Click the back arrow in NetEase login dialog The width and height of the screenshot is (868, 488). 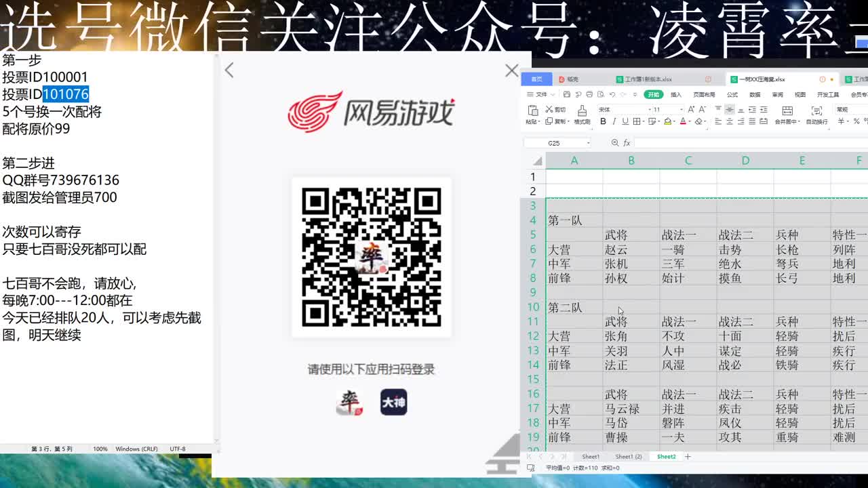[x=229, y=70]
